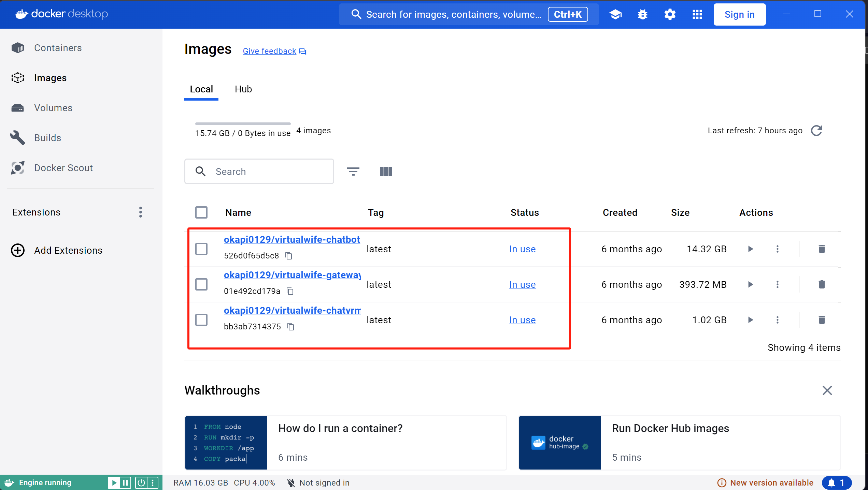Open the Give feedback link
Image resolution: width=868 pixels, height=490 pixels.
tap(274, 51)
